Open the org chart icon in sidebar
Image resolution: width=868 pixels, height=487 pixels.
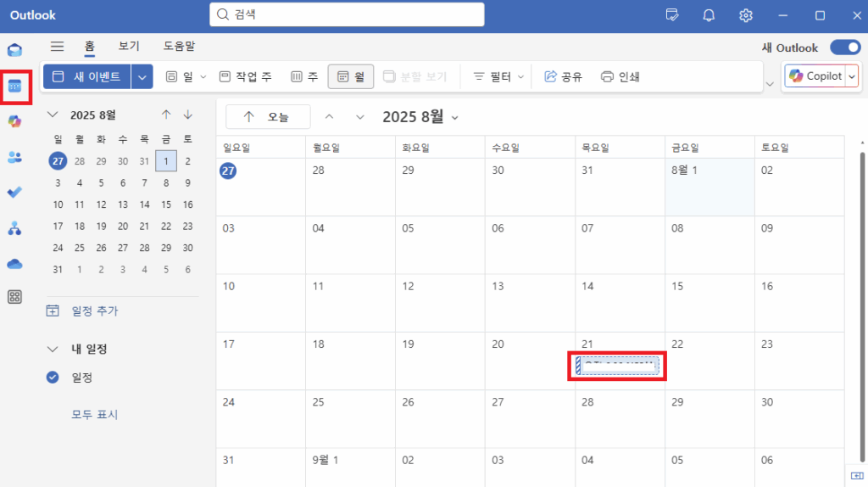tap(15, 227)
